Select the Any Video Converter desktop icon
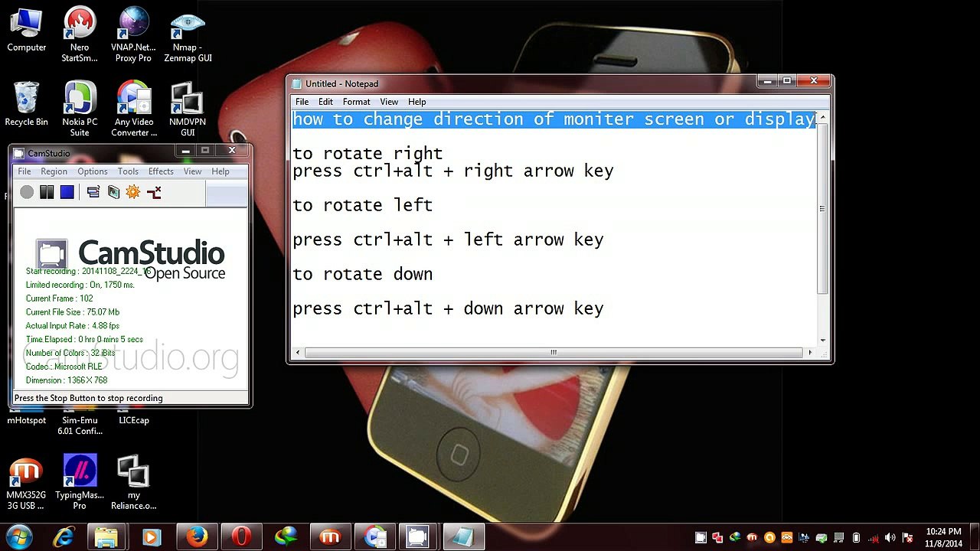This screenshot has height=551, width=980. 134,109
